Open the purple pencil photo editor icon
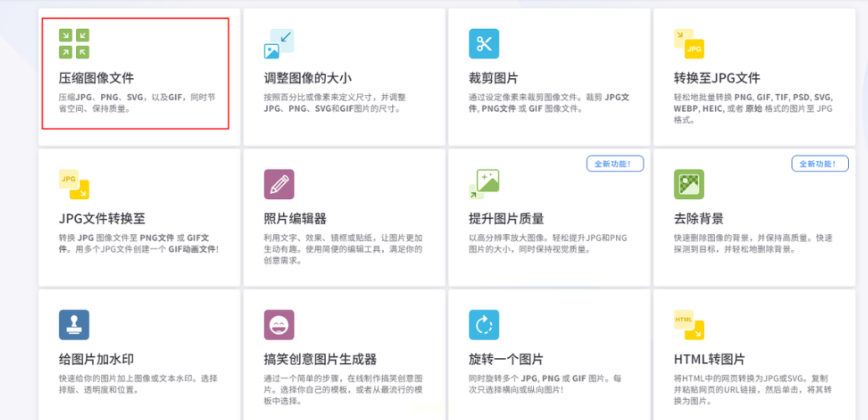This screenshot has width=868, height=420. [x=279, y=184]
